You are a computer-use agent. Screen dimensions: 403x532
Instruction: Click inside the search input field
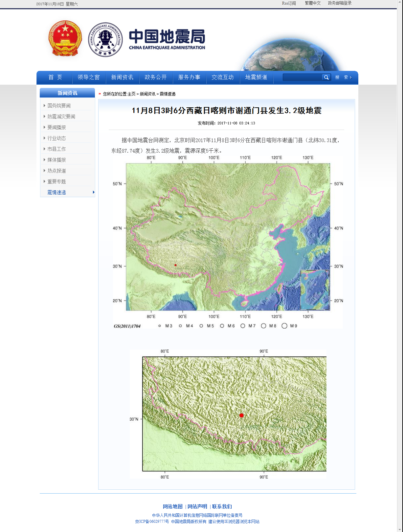[x=302, y=77]
